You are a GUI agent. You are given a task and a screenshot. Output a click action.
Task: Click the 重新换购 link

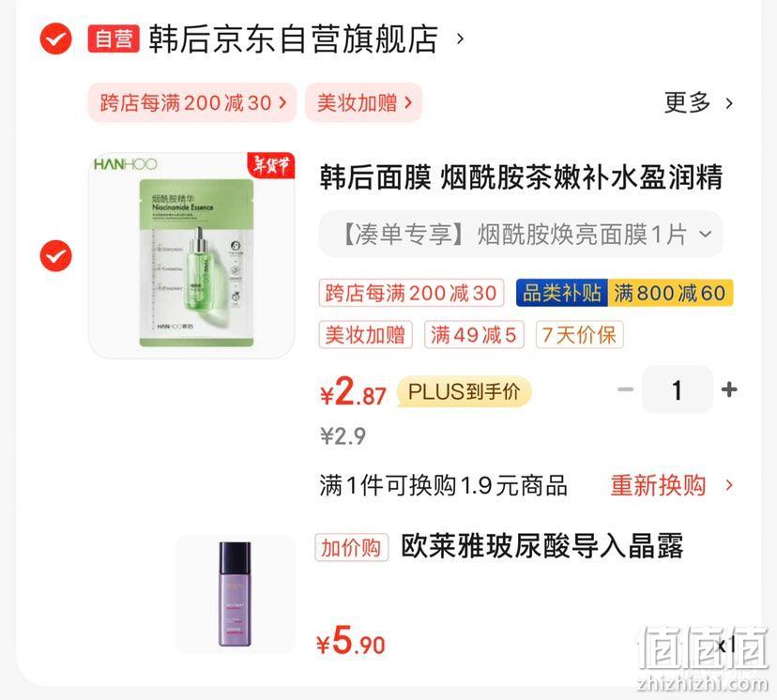tap(672, 485)
